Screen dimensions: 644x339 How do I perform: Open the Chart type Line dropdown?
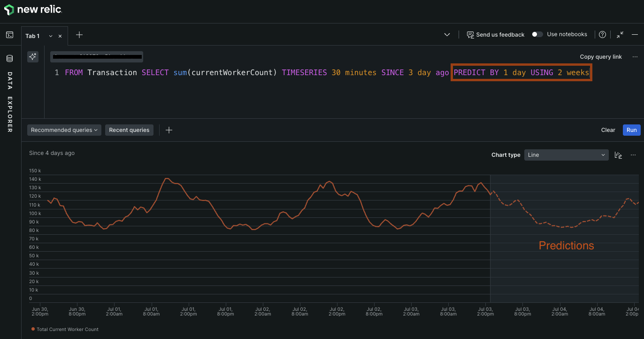pyautogui.click(x=566, y=155)
